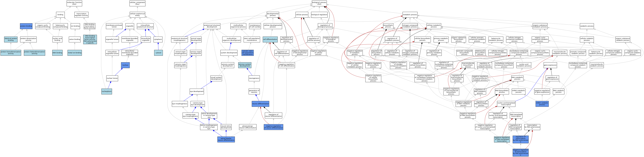Click the 'transcription regulator activity' node
This screenshot has height=157, width=644.
[x=81, y=15]
